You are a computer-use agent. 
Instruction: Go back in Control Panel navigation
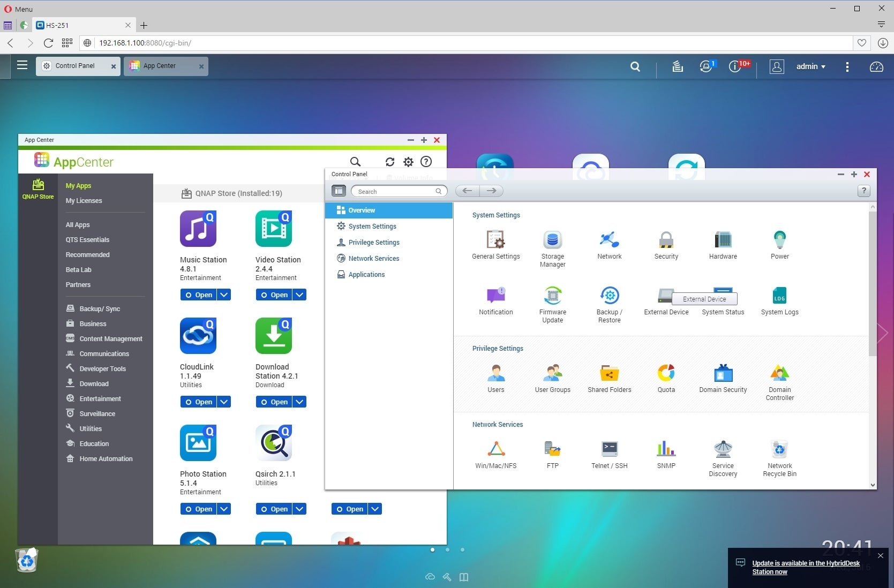(467, 191)
